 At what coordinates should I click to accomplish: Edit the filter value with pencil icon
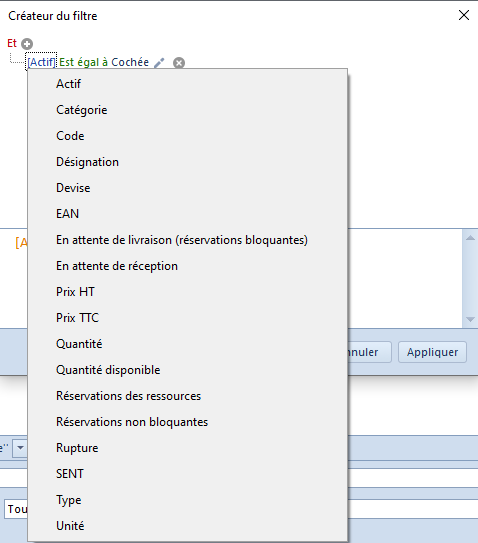pos(159,63)
